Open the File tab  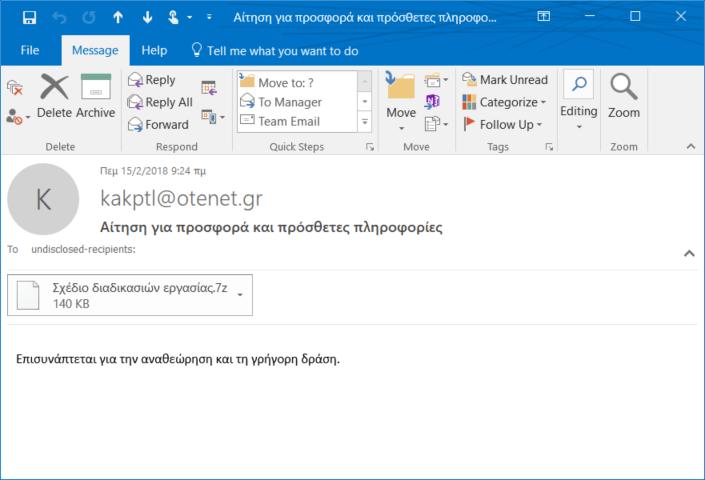click(30, 50)
